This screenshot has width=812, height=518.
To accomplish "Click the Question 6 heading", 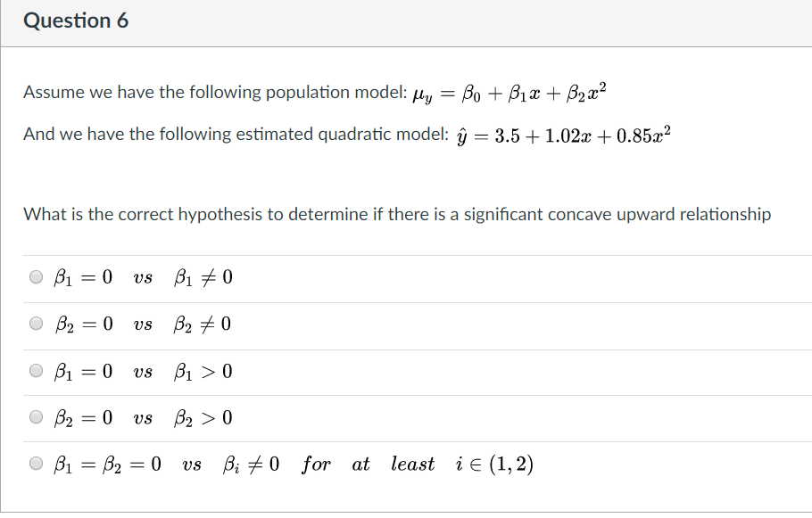I will click(77, 20).
